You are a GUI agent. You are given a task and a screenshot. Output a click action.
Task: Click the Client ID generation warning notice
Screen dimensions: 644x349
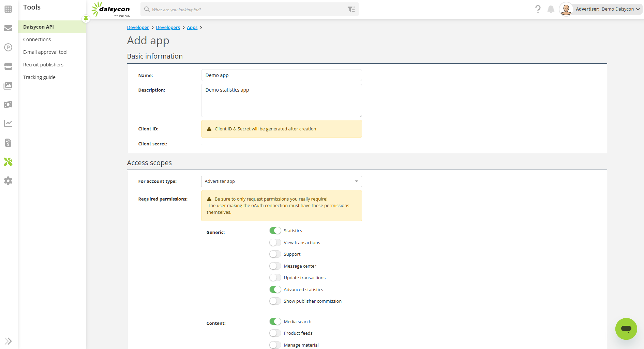click(281, 129)
